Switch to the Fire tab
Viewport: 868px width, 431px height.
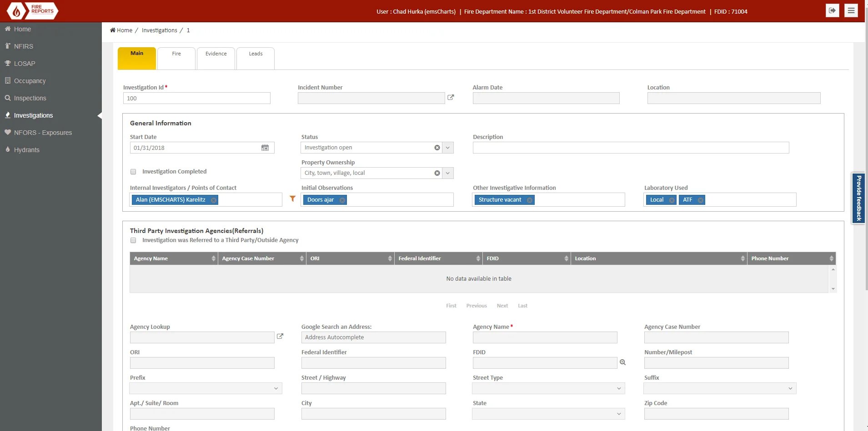coord(176,58)
